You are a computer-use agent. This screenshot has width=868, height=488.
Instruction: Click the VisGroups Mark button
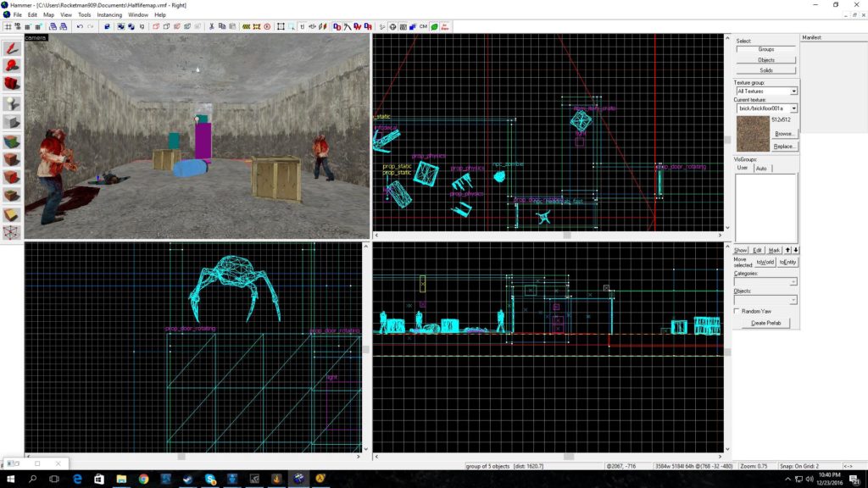[774, 250]
